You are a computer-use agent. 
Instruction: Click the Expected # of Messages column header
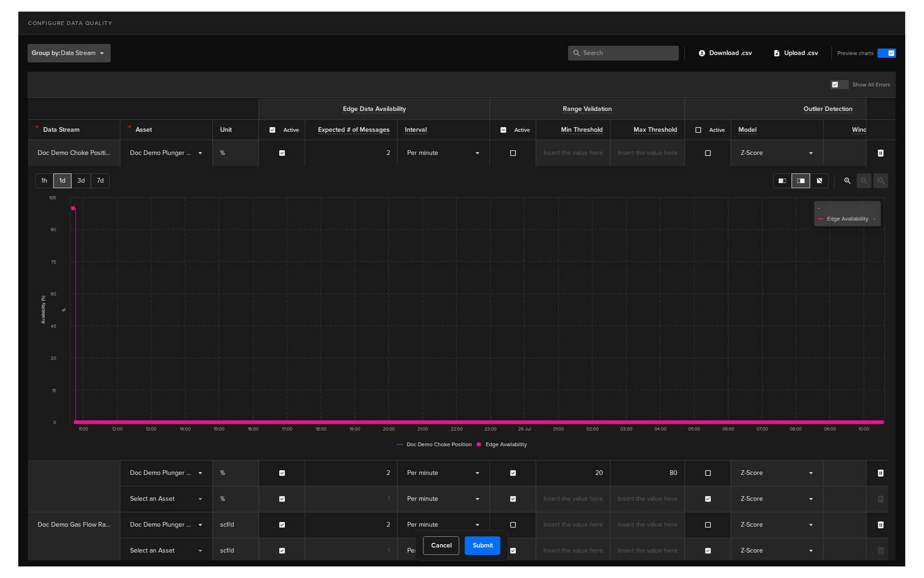tap(354, 130)
